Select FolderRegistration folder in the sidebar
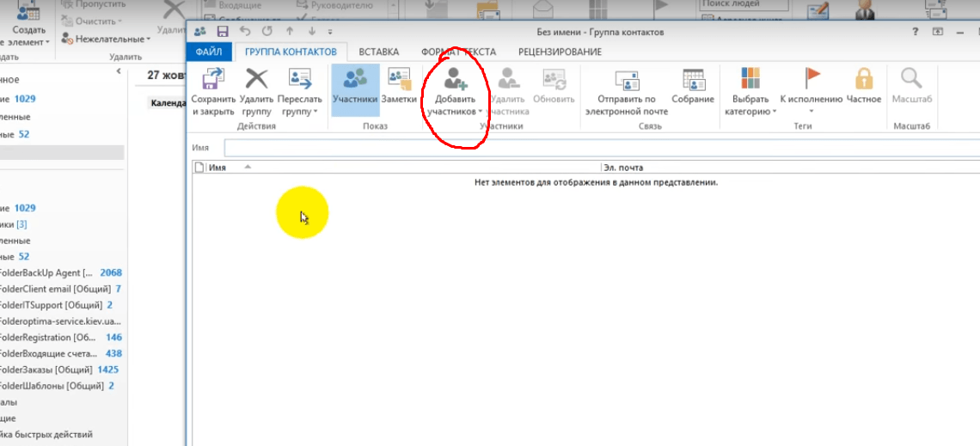 (x=47, y=338)
